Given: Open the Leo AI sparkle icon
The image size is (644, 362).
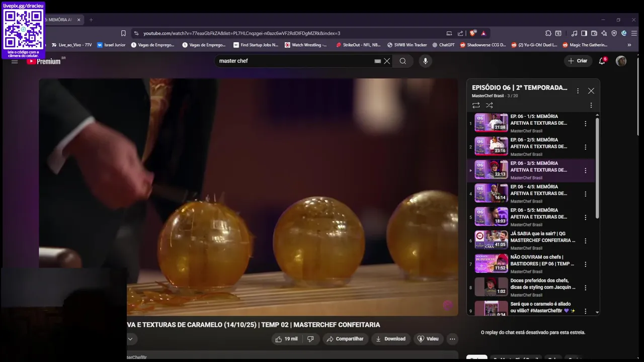Looking at the screenshot, I should (604, 33).
